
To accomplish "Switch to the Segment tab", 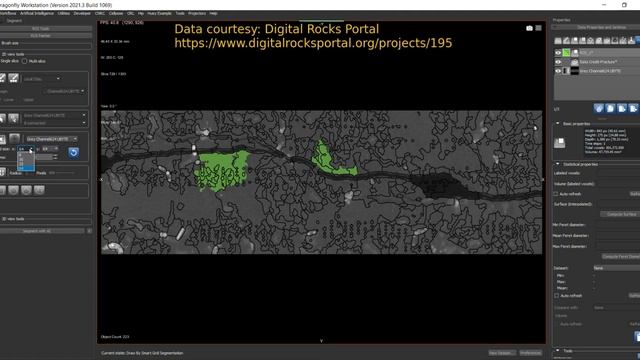I will pos(14,20).
